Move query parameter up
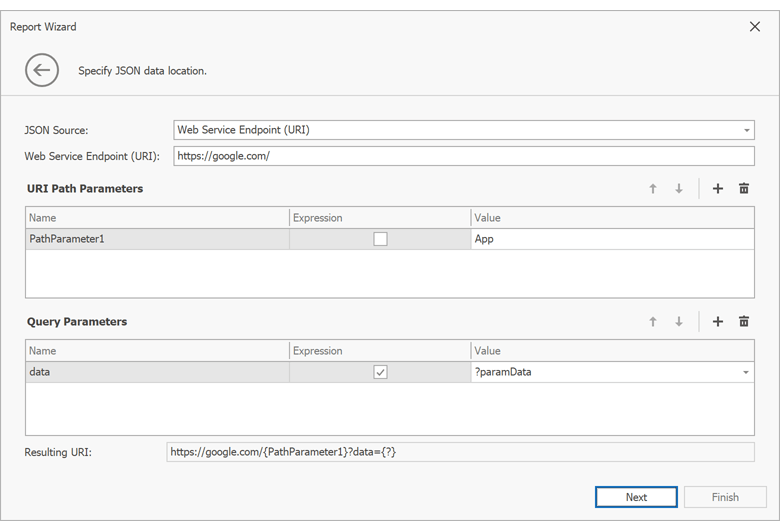Viewport: 780px width, 531px height. 653,322
